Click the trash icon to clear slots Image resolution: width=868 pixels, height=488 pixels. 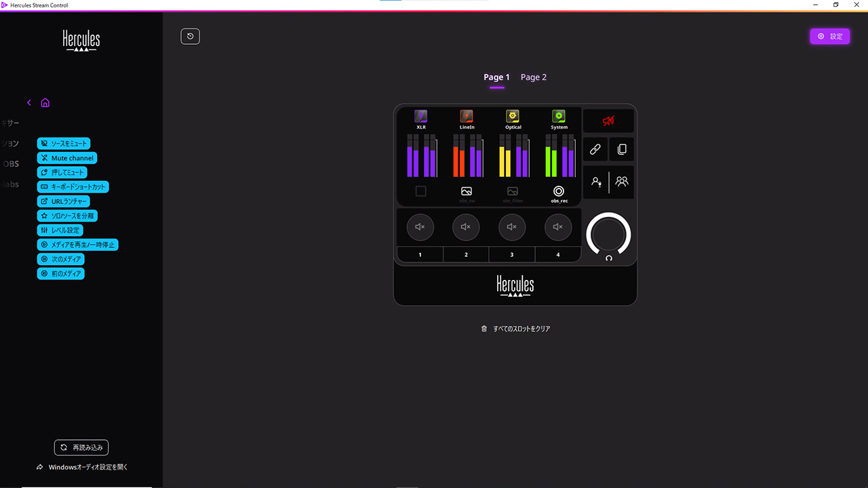(x=484, y=329)
